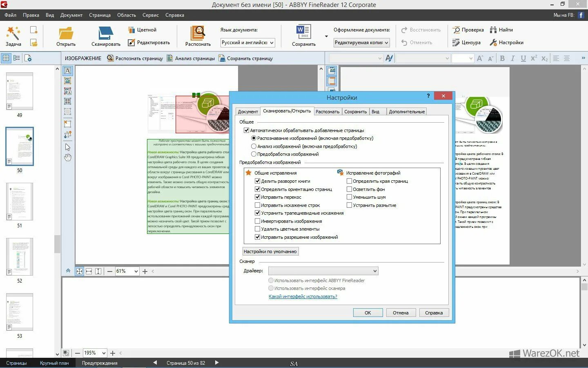Viewport: 588px width, 368px height.
Task: Uncheck Делить разворот книги
Action: [257, 181]
